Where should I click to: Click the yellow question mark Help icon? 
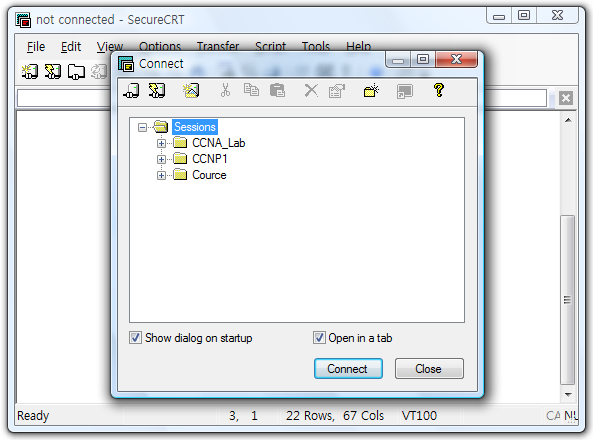pos(439,90)
